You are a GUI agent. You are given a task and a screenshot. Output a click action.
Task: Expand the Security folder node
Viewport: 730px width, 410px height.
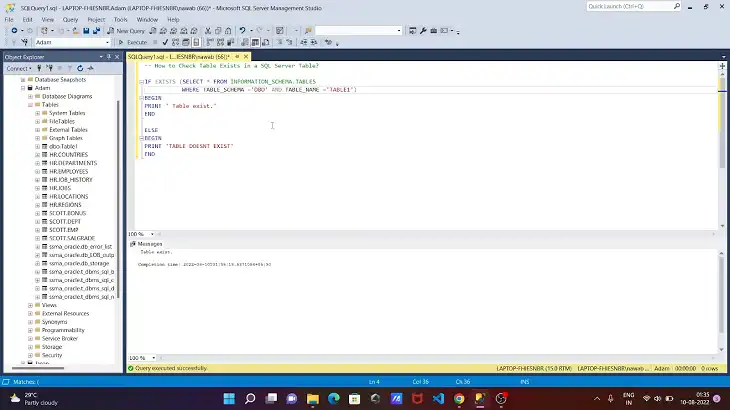click(x=30, y=356)
